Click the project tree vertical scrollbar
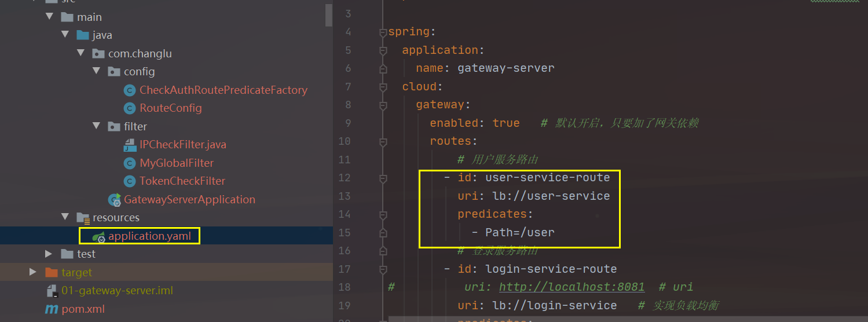 pos(329,14)
